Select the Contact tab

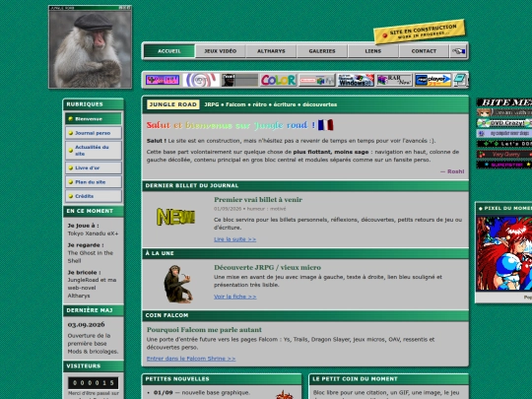coord(424,51)
